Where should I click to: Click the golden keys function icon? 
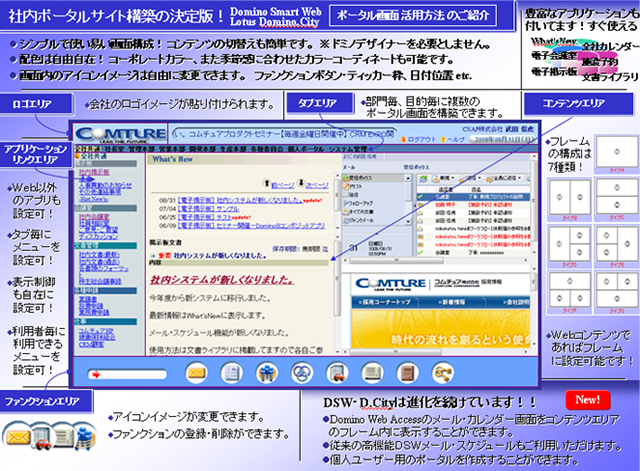(442, 373)
